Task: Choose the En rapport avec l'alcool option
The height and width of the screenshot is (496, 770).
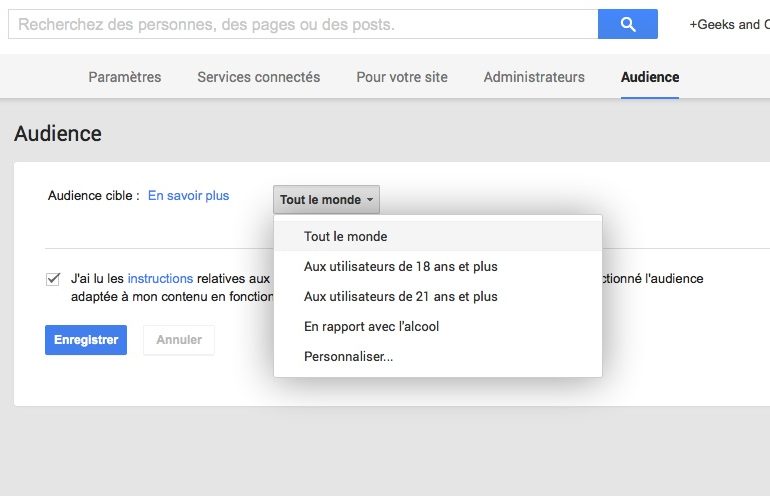Action: tap(371, 327)
